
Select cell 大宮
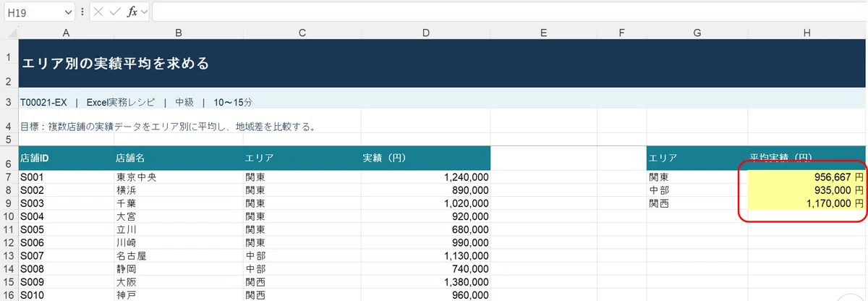coord(179,216)
